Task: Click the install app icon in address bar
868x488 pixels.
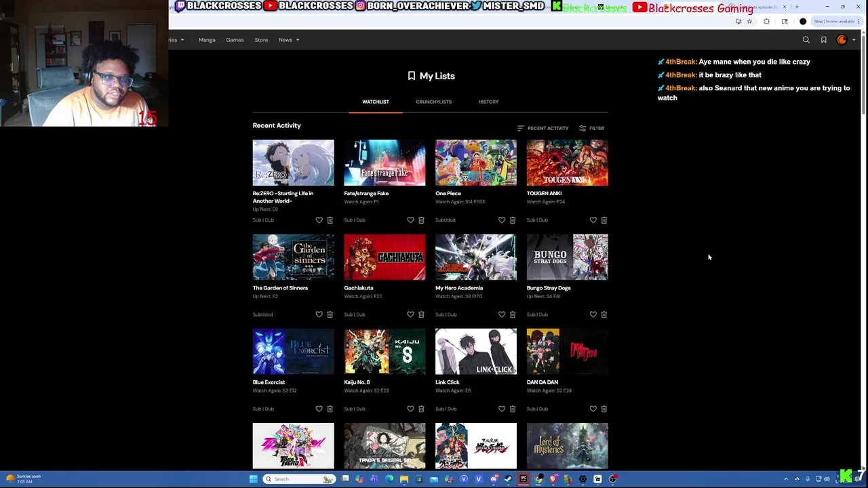Action: pos(738,22)
